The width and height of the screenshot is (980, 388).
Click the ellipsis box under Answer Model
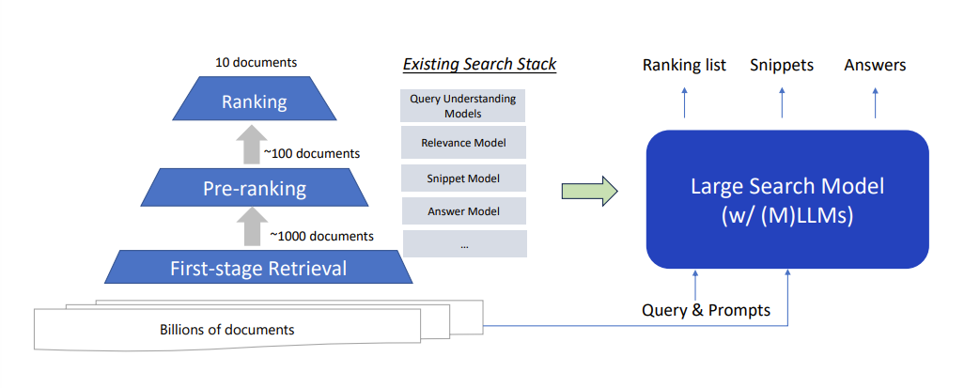[464, 244]
